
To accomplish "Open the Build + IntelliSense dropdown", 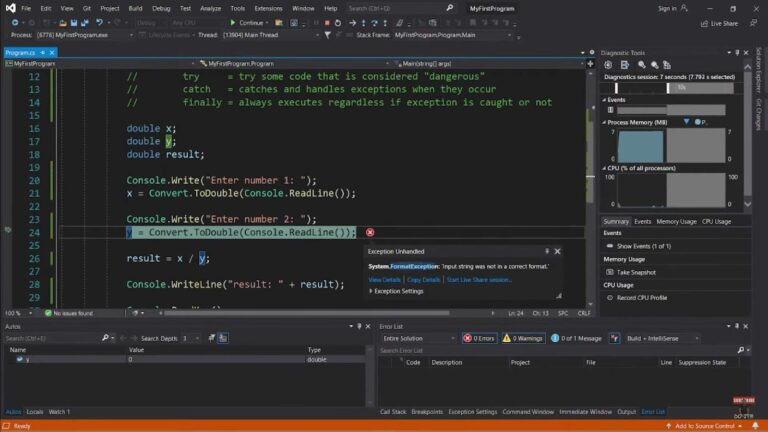I will point(662,338).
